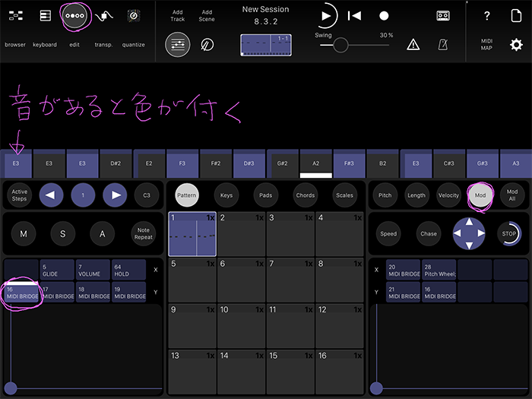This screenshot has width=532, height=399.
Task: Toggle the D#3 step
Action: click(x=249, y=163)
